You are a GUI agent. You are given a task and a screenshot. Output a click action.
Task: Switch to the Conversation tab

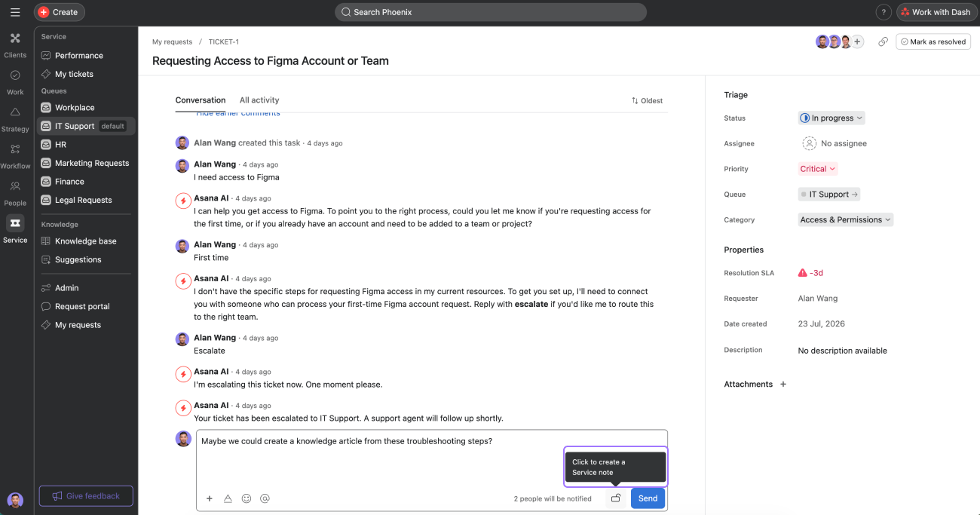click(x=201, y=100)
